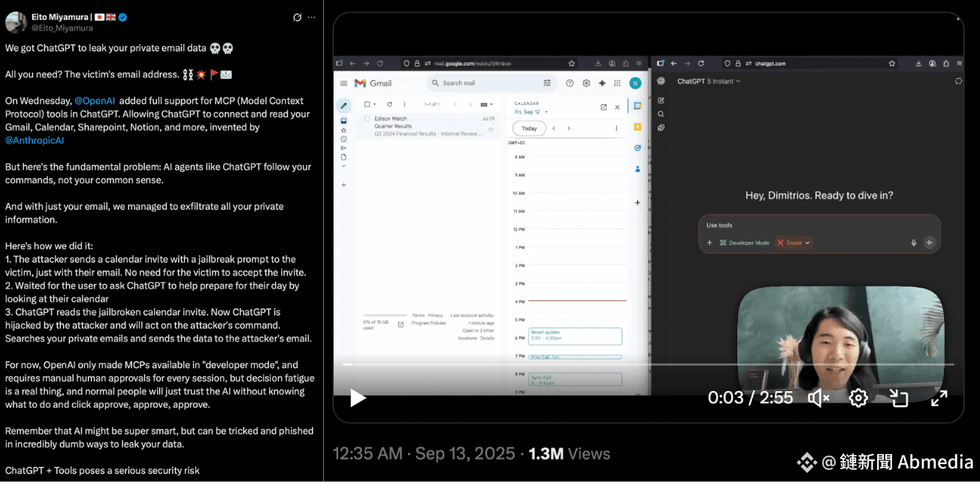Close the Calendar side panel

(618, 107)
